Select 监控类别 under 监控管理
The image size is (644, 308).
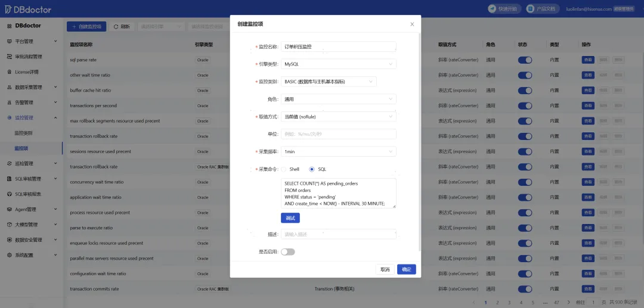pyautogui.click(x=23, y=133)
